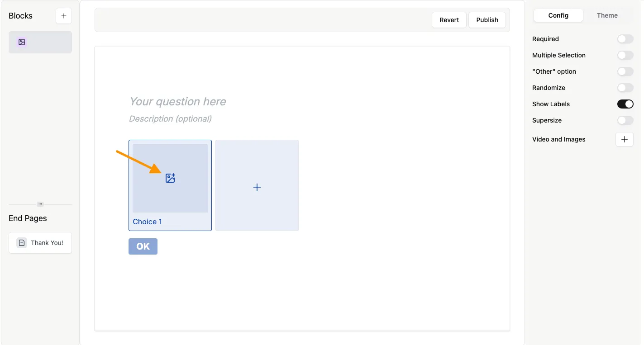This screenshot has height=345, width=644.
Task: Disable Show Labels
Action: (625, 104)
